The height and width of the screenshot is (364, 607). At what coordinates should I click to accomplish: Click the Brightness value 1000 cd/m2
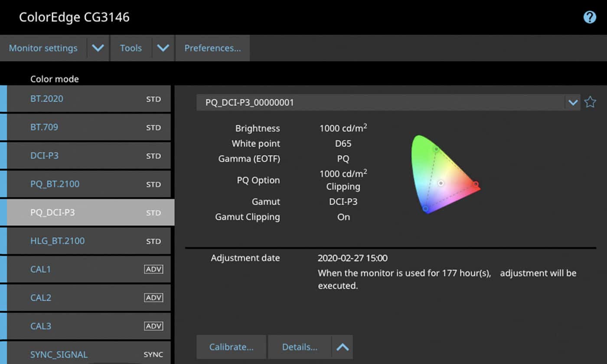pos(343,128)
